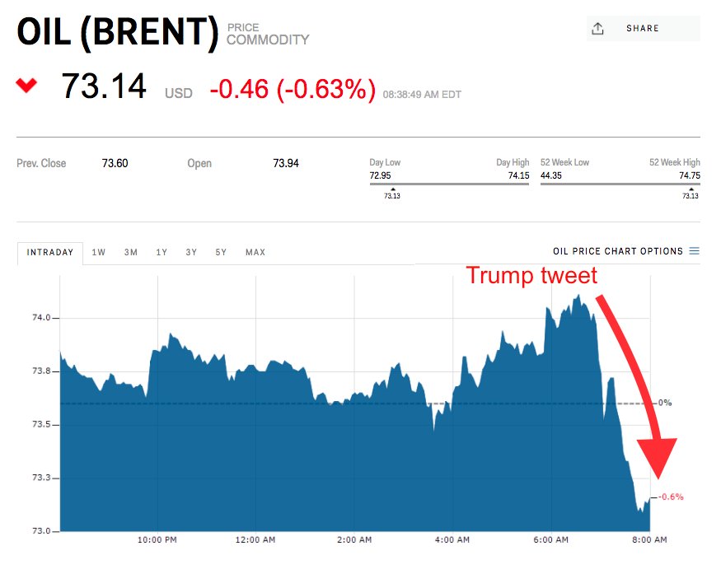Click the 52 Week range bar
This screenshot has height=588, width=721.
[x=620, y=184]
